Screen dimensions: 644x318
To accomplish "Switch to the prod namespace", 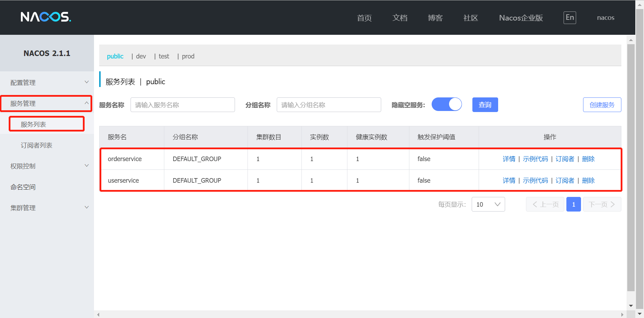I will [x=188, y=56].
